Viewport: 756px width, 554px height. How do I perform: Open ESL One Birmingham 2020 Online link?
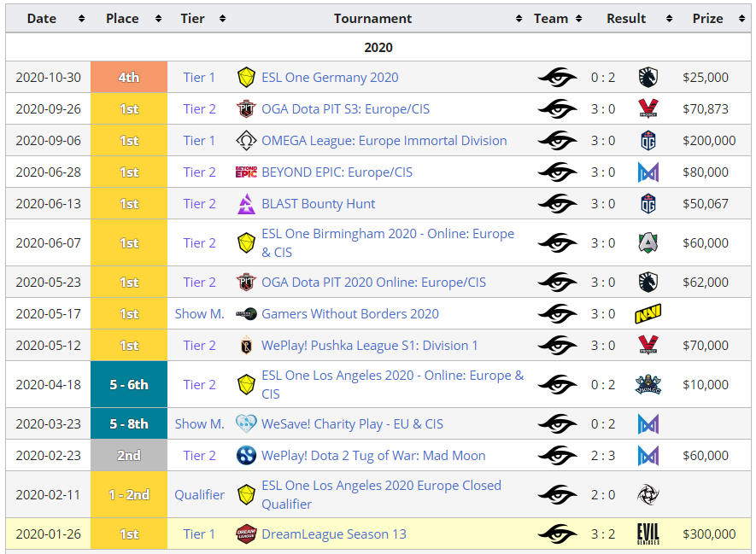click(388, 242)
